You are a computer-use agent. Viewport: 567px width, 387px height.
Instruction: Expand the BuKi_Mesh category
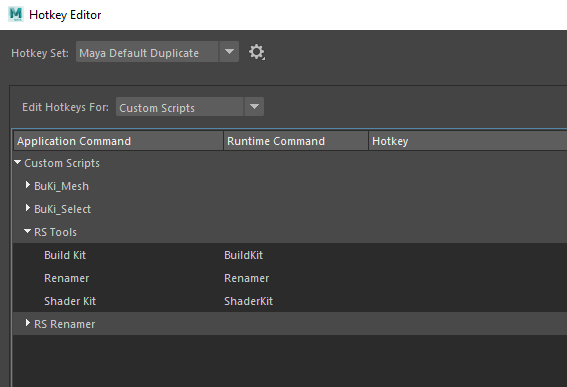coord(27,185)
